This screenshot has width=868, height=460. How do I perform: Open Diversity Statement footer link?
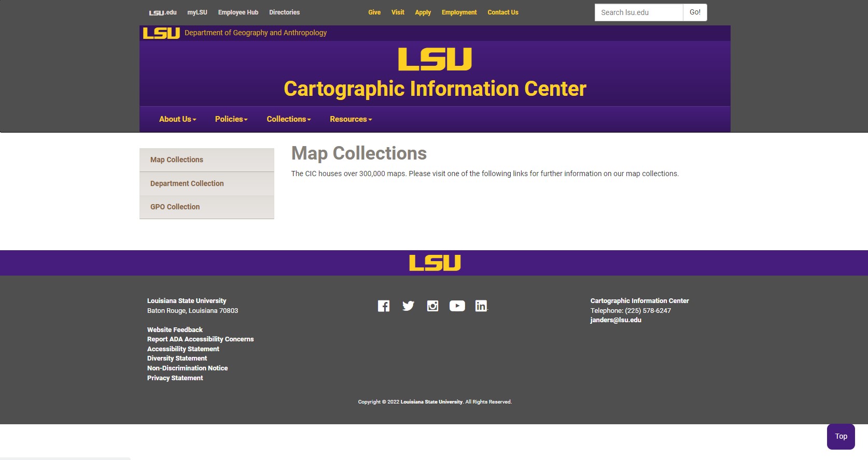[177, 358]
